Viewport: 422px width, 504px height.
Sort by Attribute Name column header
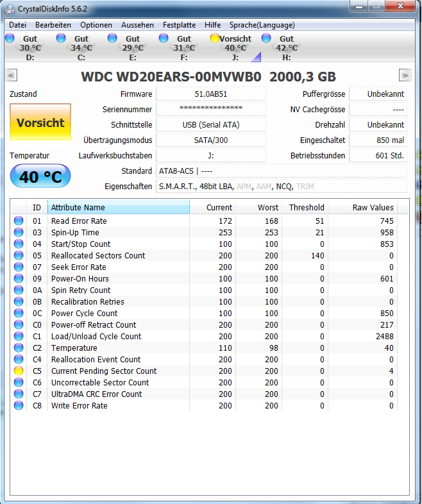(119, 207)
